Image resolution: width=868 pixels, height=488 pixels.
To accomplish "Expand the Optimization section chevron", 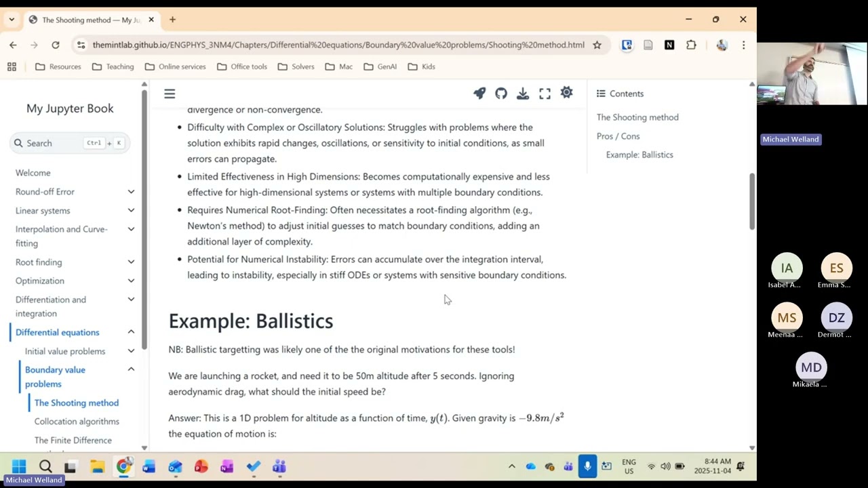I will pyautogui.click(x=131, y=281).
